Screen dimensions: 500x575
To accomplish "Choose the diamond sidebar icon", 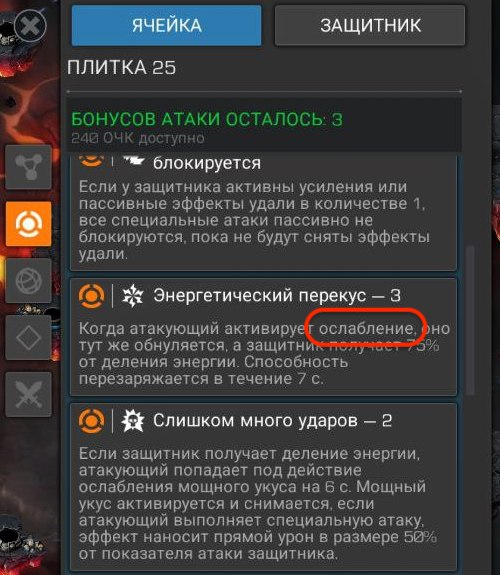I will tap(29, 337).
